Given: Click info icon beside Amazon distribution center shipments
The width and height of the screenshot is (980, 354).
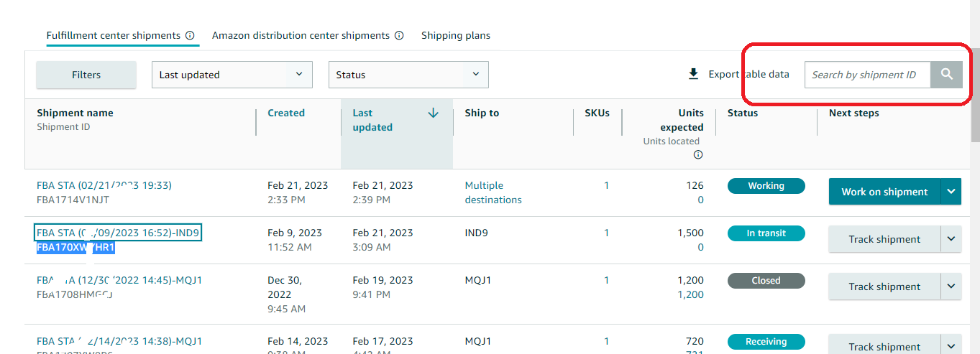Looking at the screenshot, I should (399, 35).
